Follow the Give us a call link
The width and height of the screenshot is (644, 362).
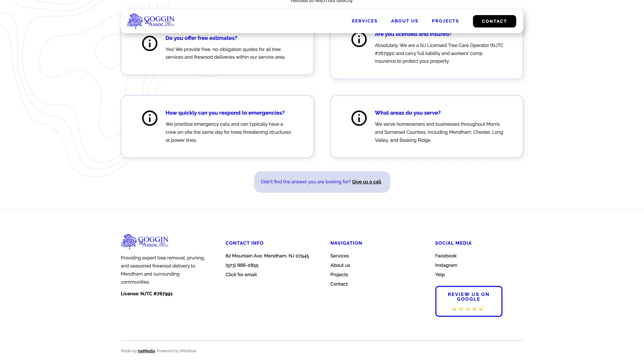click(366, 182)
